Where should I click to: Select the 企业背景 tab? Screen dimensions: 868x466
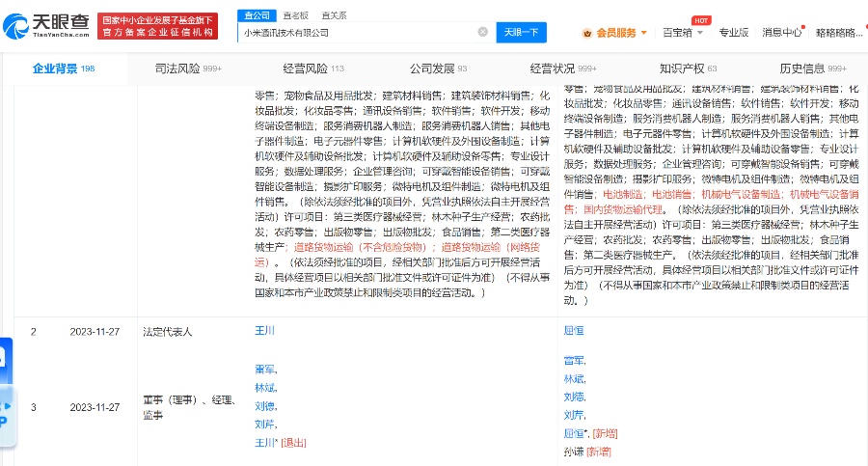64,69
